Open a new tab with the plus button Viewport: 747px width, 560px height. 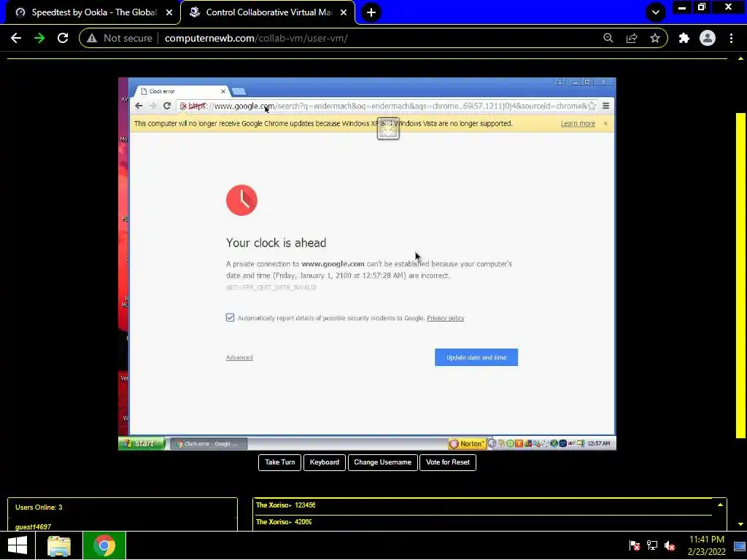point(371,12)
